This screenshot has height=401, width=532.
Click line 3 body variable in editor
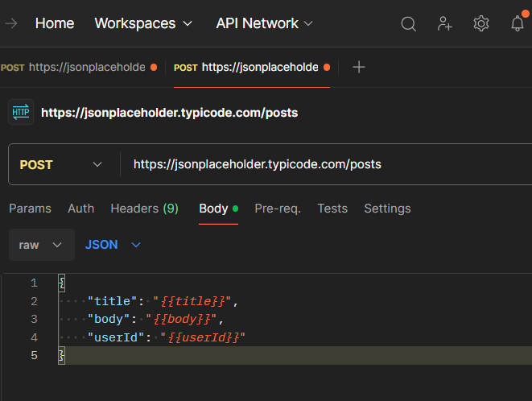click(182, 319)
